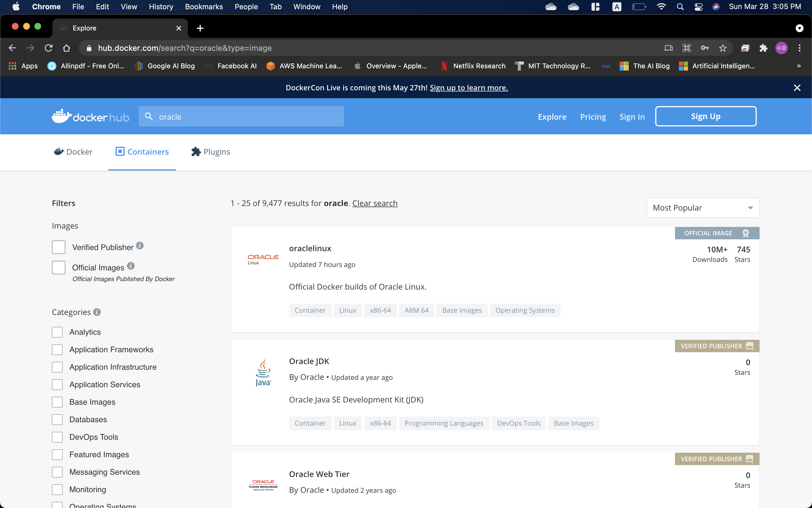The width and height of the screenshot is (812, 508).
Task: Open macOS Spotlight search icon
Action: coord(680,7)
